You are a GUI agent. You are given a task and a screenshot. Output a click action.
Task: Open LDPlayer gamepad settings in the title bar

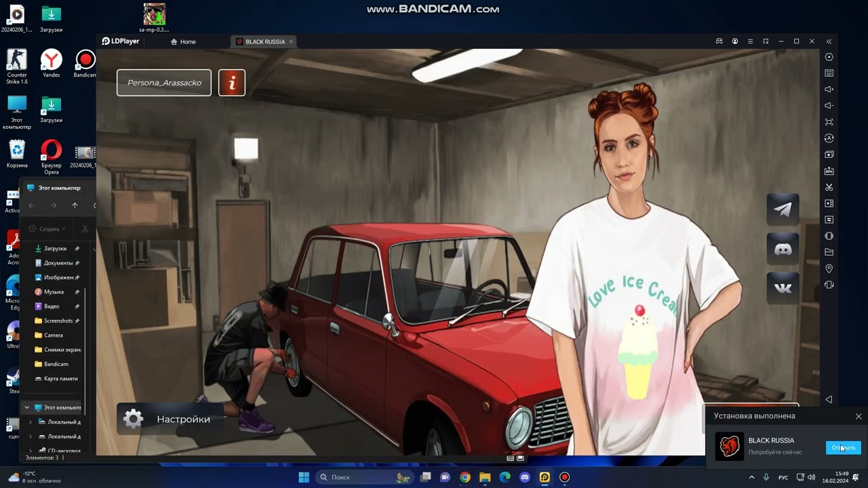[x=719, y=41]
